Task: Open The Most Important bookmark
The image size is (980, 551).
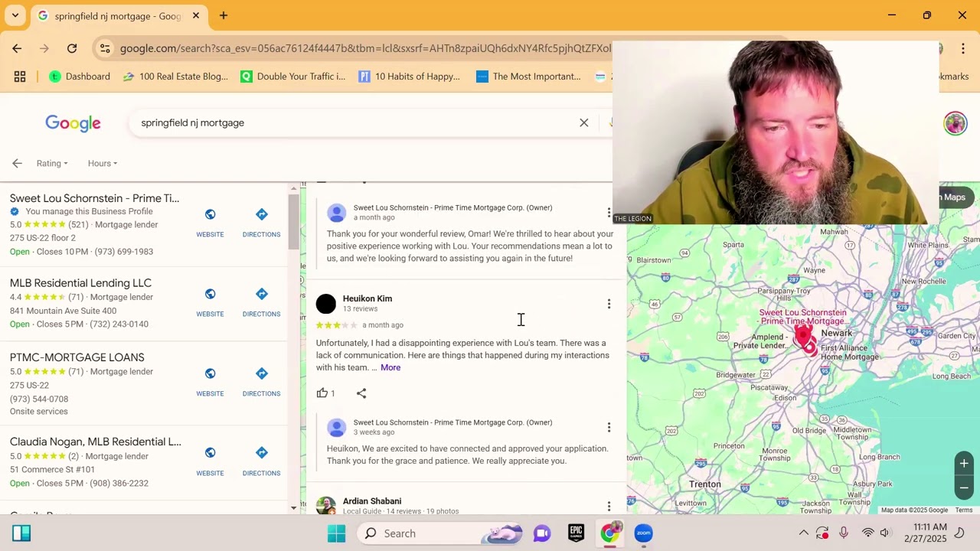Action: point(528,77)
